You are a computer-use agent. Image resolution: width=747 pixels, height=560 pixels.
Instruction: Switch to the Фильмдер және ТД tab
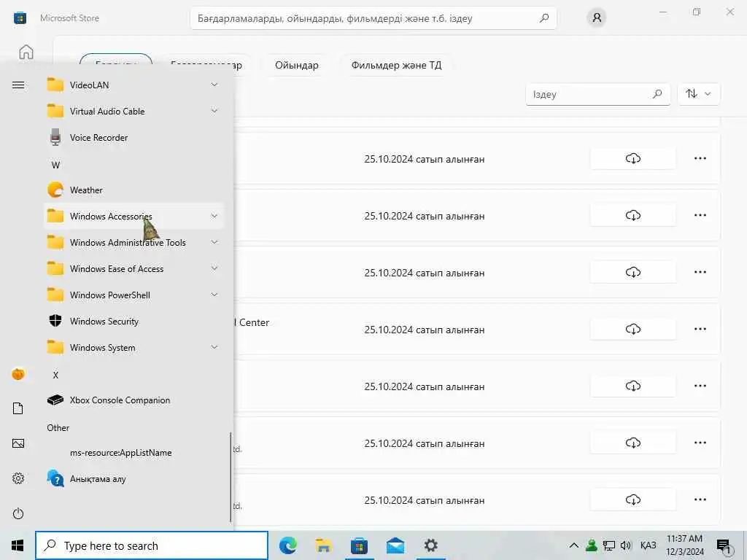pyautogui.click(x=396, y=65)
